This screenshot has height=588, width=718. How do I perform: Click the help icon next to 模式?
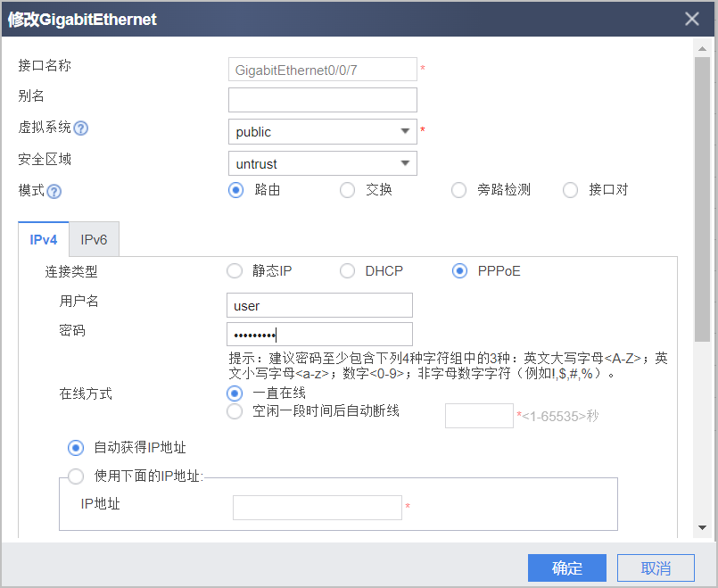click(x=54, y=192)
